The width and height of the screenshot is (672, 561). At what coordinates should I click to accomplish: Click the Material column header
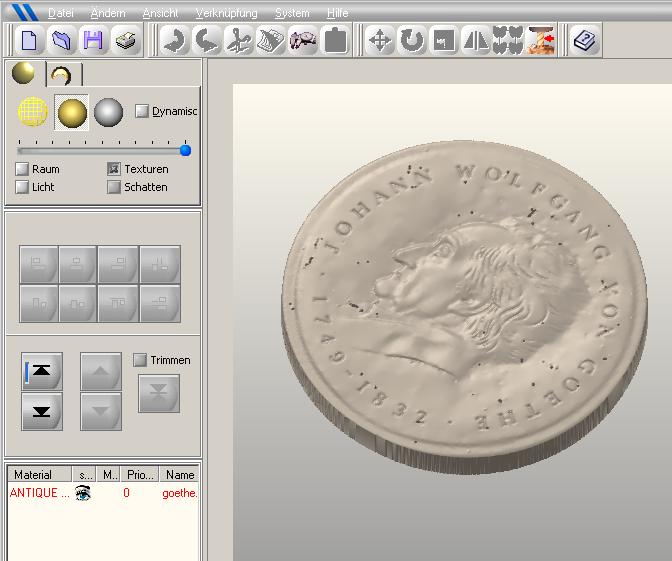pyautogui.click(x=33, y=475)
